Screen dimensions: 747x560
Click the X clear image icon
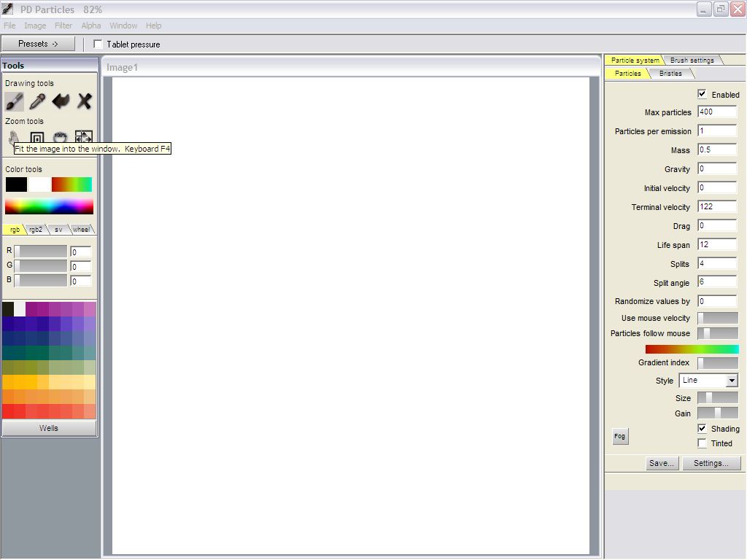pos(84,101)
